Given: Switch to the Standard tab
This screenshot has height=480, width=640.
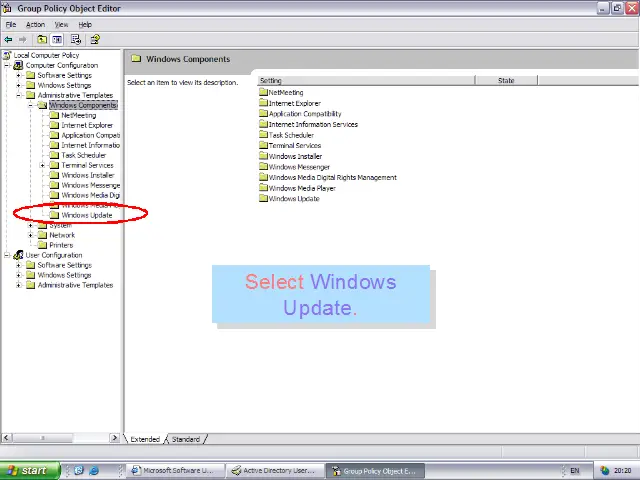Looking at the screenshot, I should pos(186,439).
